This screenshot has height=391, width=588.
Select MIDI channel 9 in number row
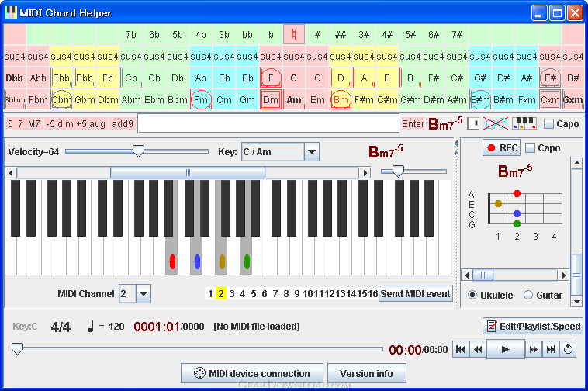296,293
